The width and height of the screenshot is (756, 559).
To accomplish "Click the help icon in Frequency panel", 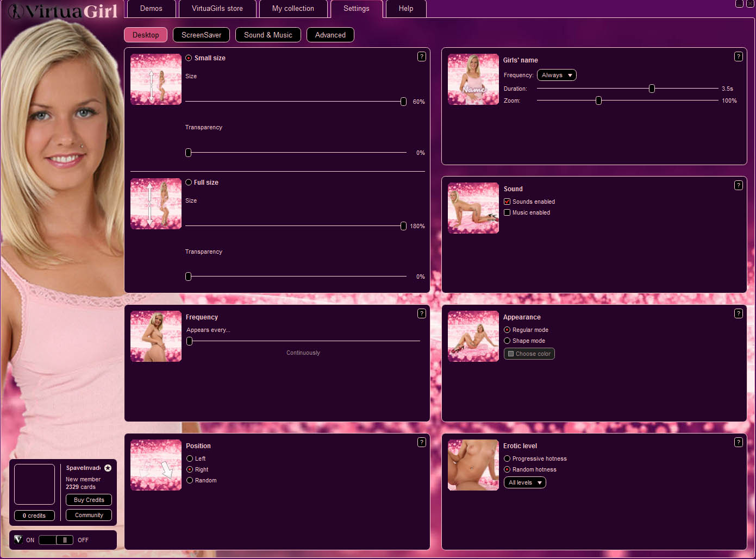I will coord(421,313).
